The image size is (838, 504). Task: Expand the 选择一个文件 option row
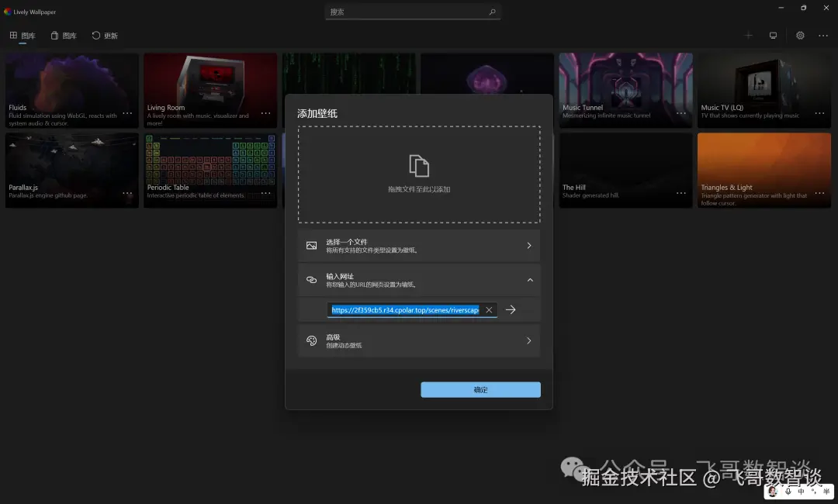click(419, 246)
